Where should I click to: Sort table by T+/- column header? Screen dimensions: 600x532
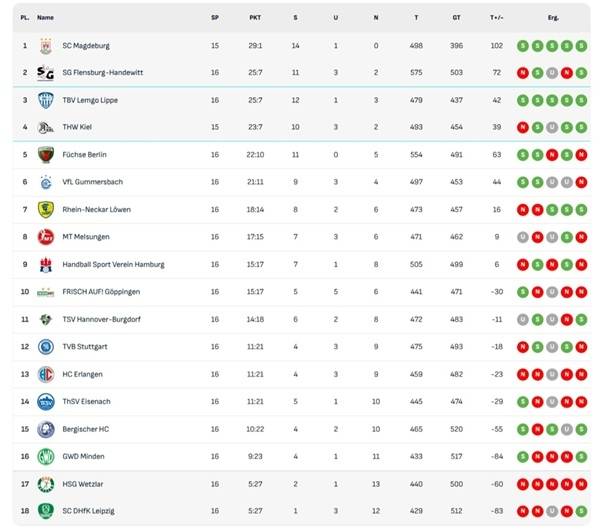(x=497, y=17)
